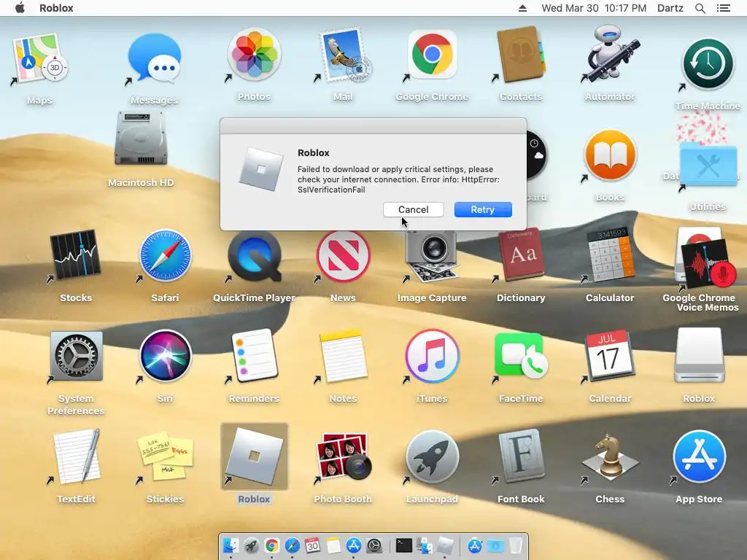Click Retry in the Roblox error dialog
This screenshot has width=747, height=560.
pyautogui.click(x=483, y=209)
